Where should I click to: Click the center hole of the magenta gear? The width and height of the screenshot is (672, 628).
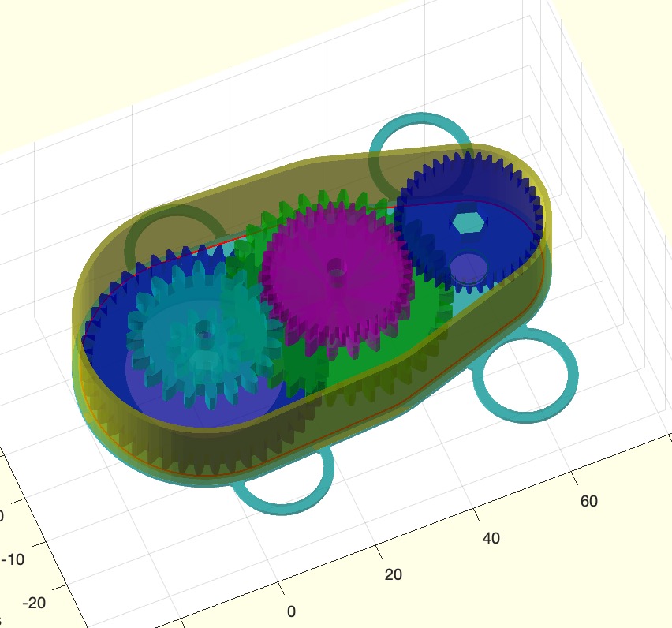point(338,271)
